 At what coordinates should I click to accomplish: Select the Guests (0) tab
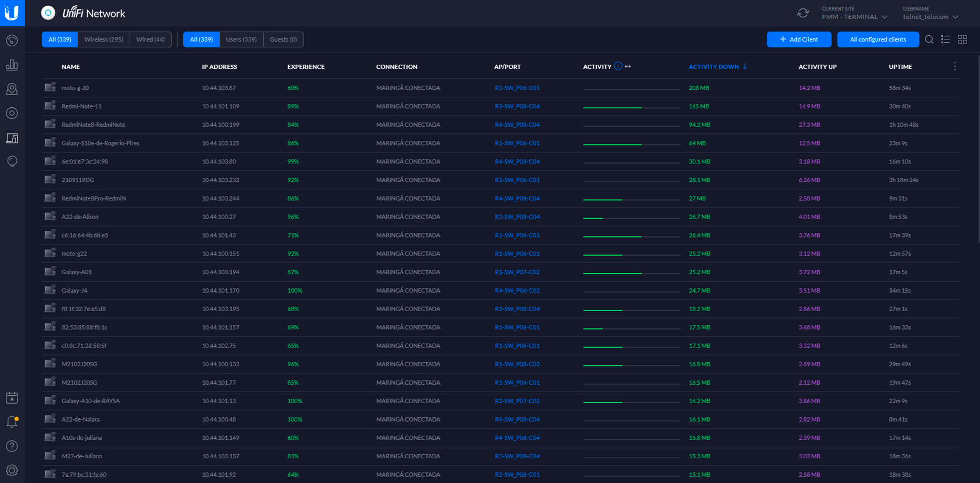click(x=283, y=39)
